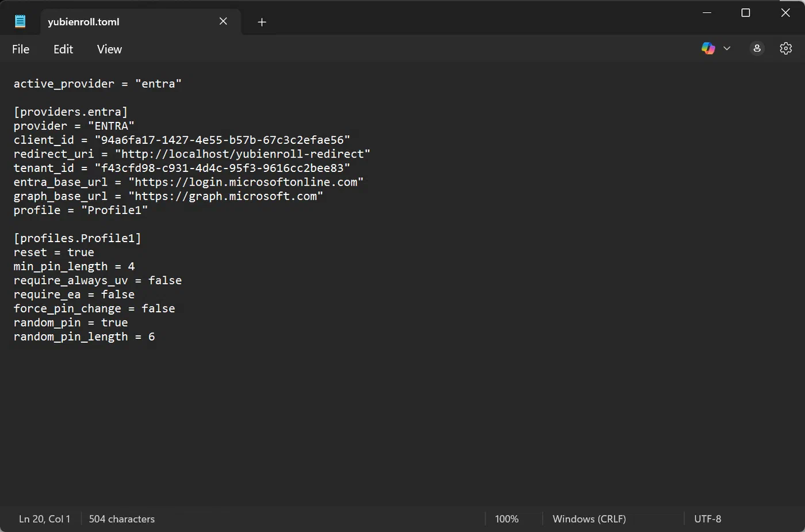Maximize the Notepad window

coord(746,13)
